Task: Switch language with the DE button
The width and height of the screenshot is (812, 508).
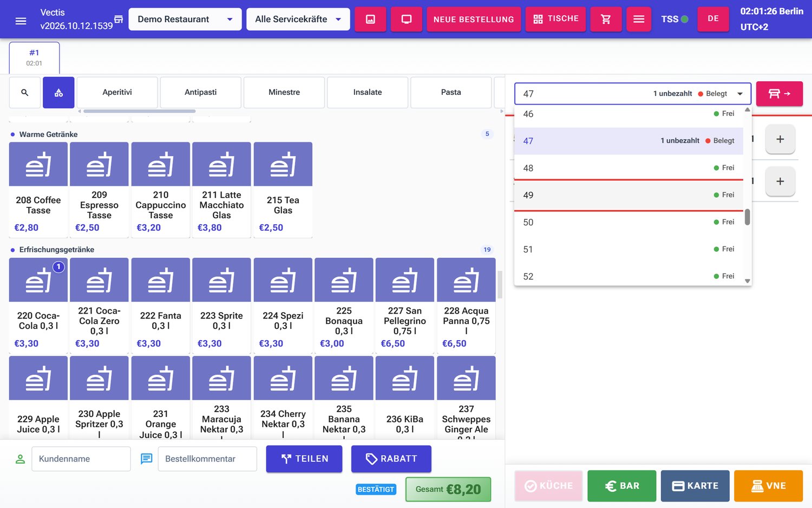Action: 713,19
